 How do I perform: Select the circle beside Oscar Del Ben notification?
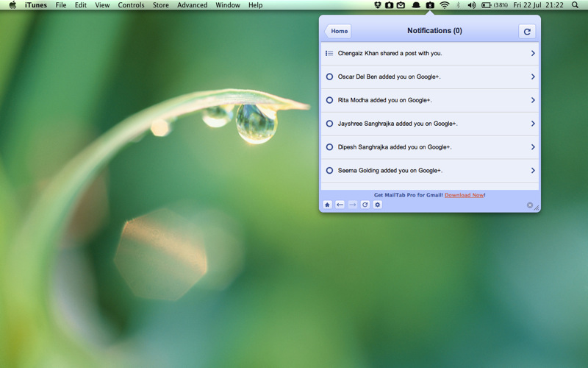(329, 77)
